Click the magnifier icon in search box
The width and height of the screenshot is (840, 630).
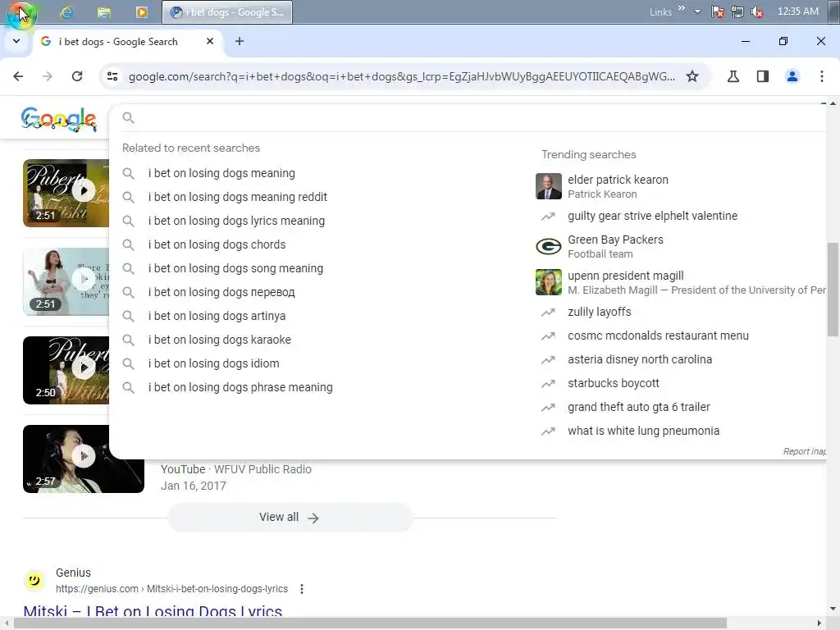point(129,118)
